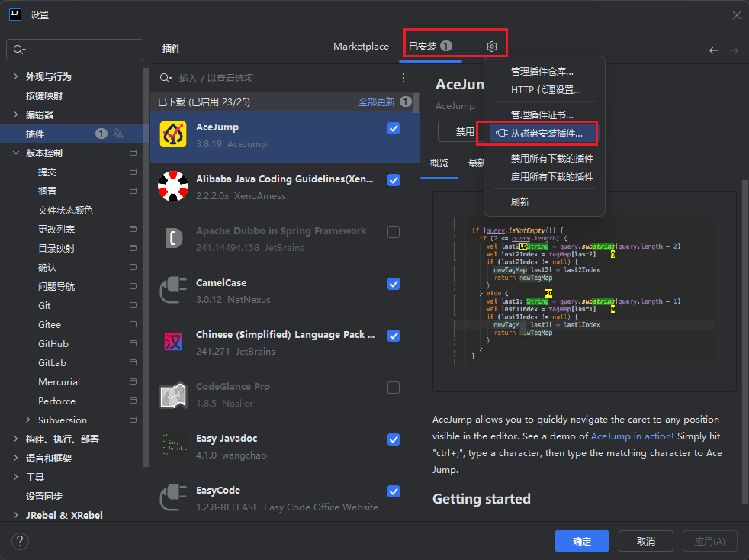This screenshot has width=749, height=560.
Task: Enable the Apache Dubbo in Spring Framework plugin
Action: (394, 233)
